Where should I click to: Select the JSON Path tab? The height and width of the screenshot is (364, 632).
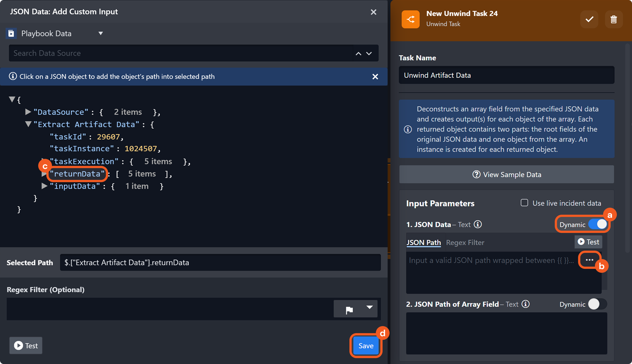point(424,242)
